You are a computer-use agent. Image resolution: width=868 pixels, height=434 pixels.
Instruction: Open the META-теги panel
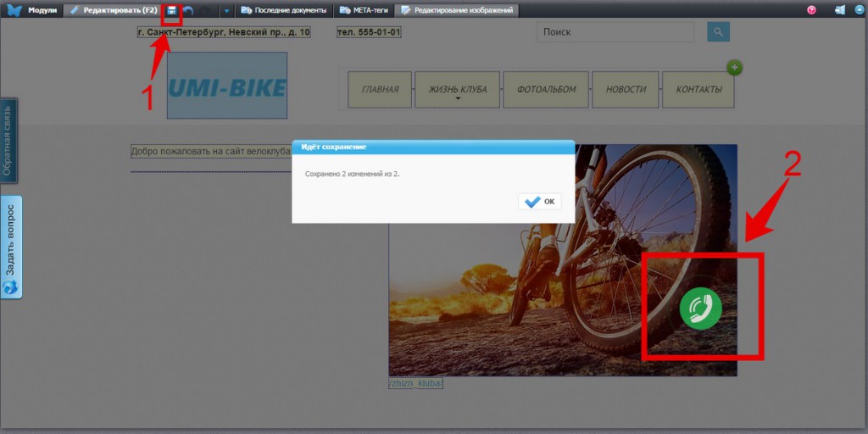[x=364, y=10]
